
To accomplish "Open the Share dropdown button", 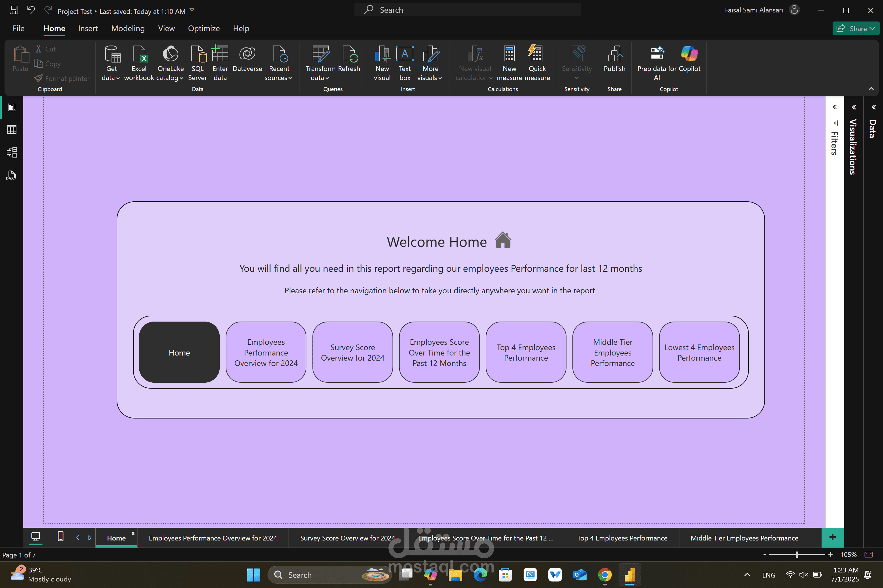I will coord(856,29).
